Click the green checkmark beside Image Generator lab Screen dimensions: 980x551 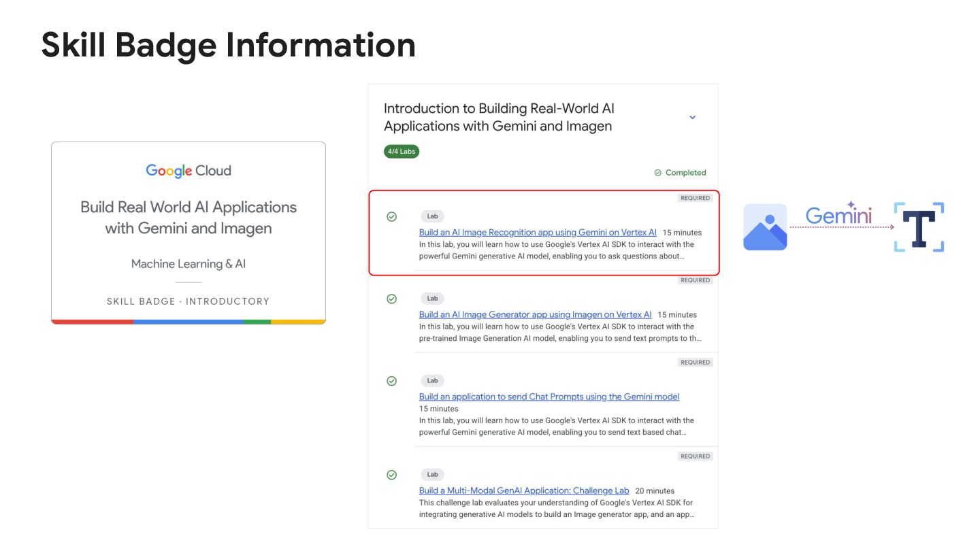(391, 299)
